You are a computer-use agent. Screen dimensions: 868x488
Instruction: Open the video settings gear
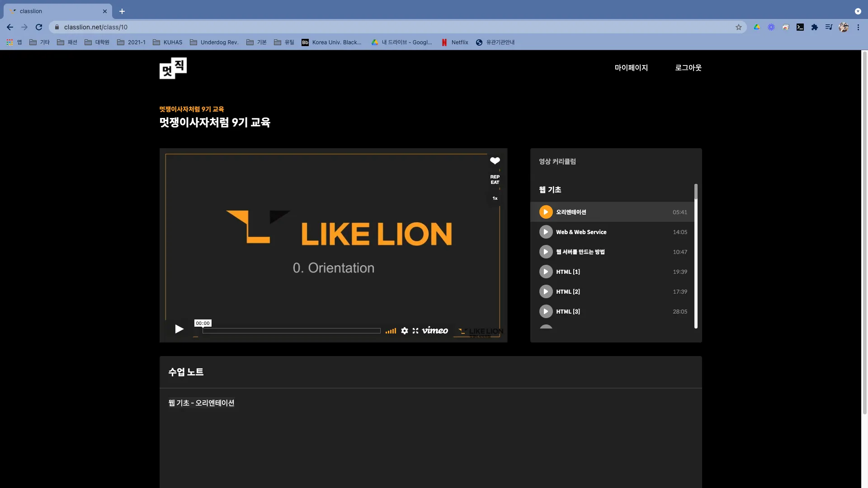(405, 331)
